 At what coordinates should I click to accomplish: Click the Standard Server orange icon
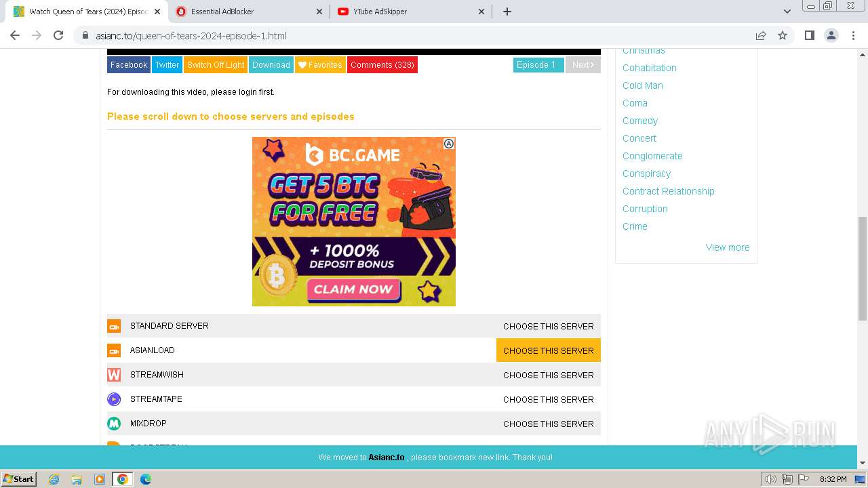[x=114, y=326]
